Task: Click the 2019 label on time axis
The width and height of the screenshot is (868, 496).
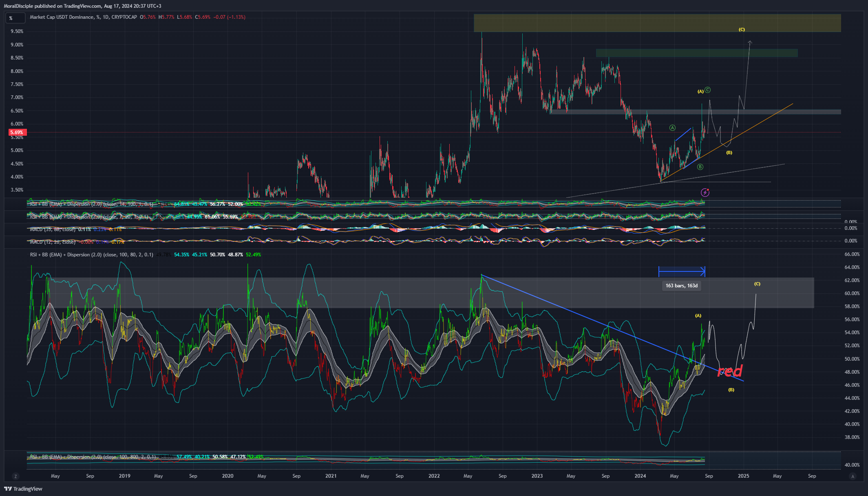Action: [125, 476]
